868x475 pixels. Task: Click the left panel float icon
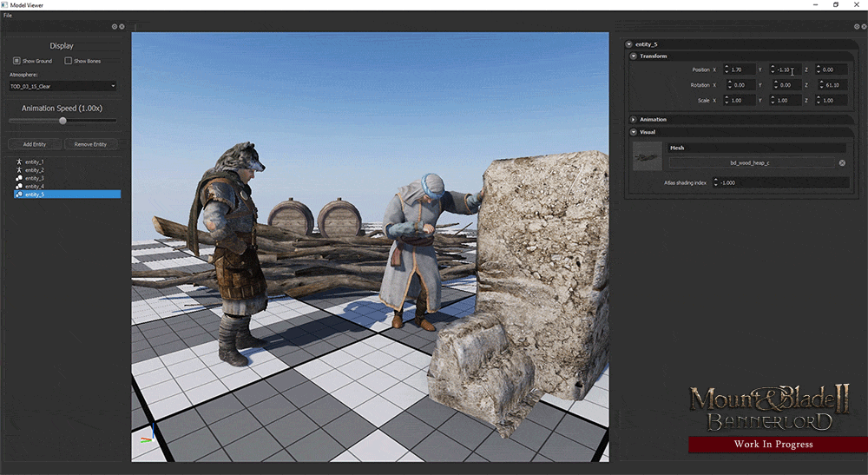[x=115, y=27]
